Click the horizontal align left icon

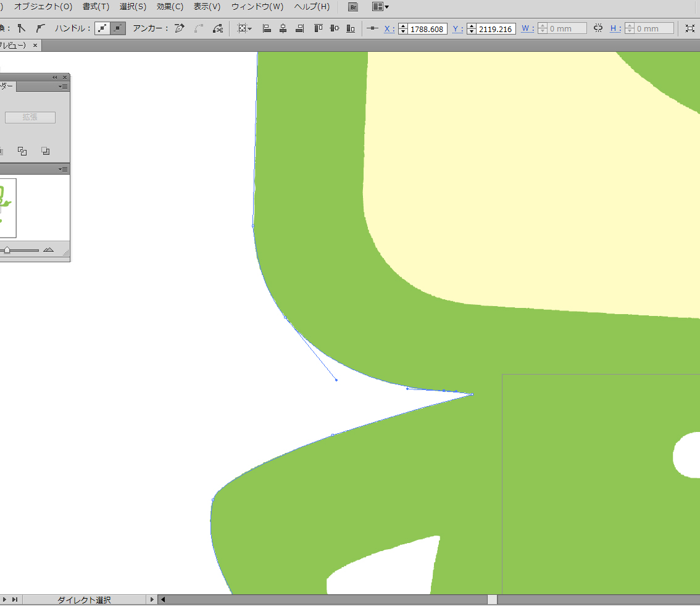point(267,28)
